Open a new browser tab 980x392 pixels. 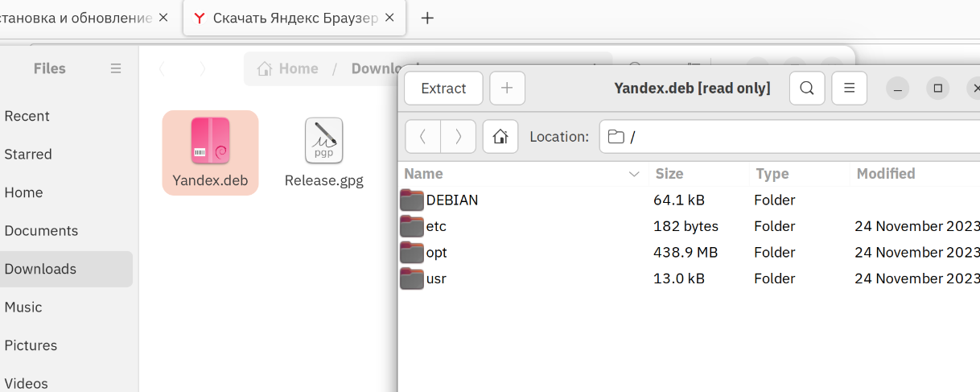pos(427,18)
